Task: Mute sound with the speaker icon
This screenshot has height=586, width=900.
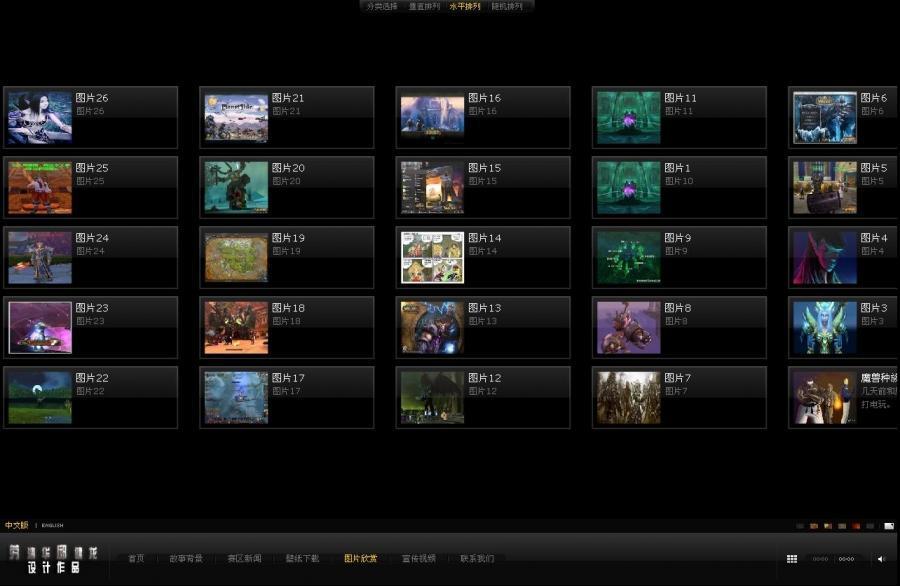Action: (x=882, y=558)
